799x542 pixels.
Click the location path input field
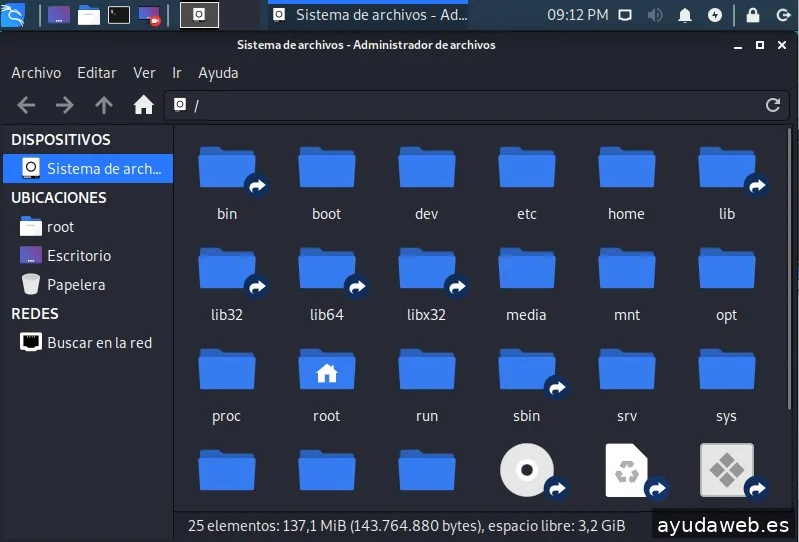click(470, 105)
